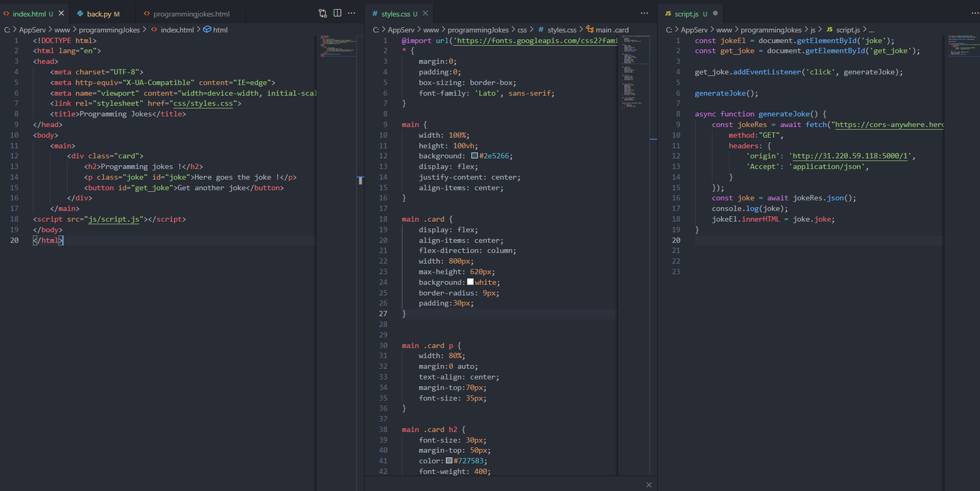The image size is (980, 491).
Task: Expand css folder breadcrumb in styles.css editor
Action: click(522, 29)
